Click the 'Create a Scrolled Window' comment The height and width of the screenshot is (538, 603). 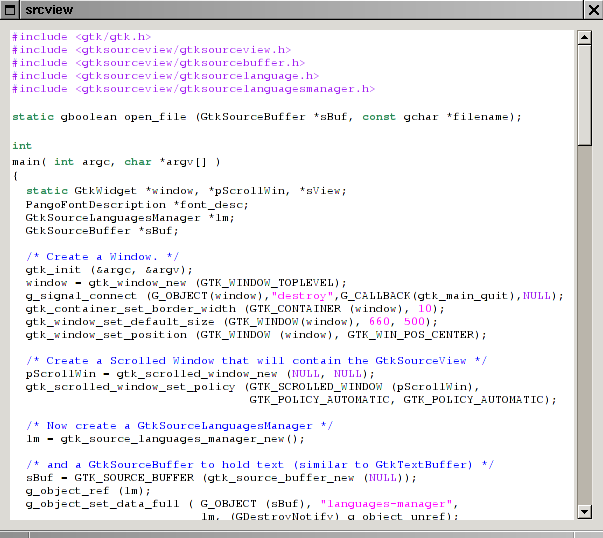(x=256, y=361)
